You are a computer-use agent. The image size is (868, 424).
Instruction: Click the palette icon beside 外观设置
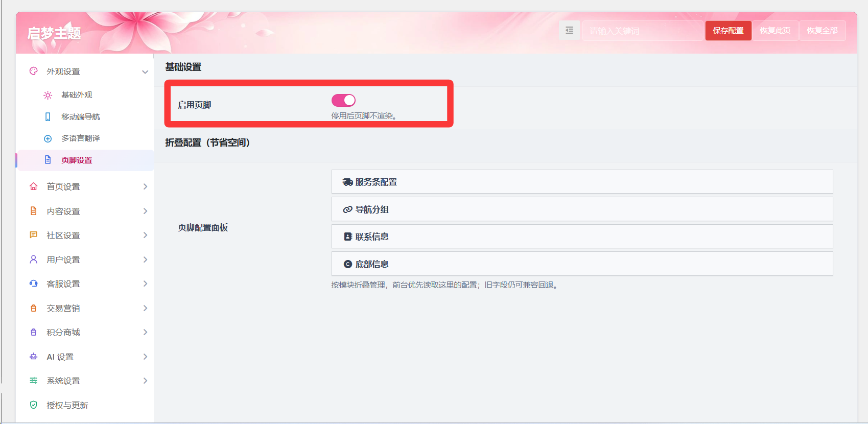[34, 71]
